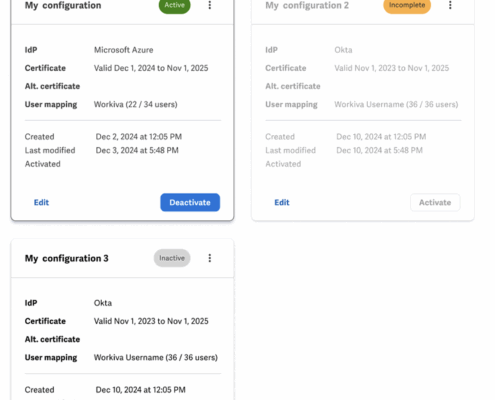Image resolution: width=495 pixels, height=400 pixels.
Task: Select the My configuration 2 title
Action: (307, 5)
